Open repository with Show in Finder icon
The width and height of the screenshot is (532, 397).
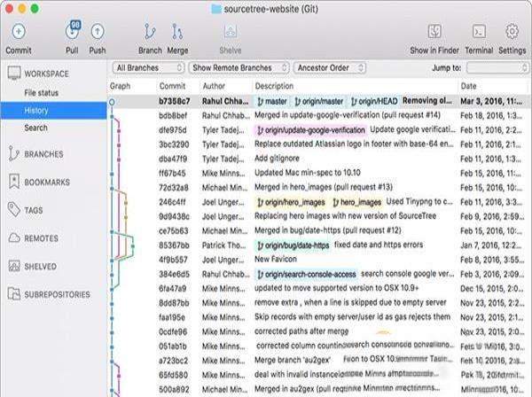point(434,32)
